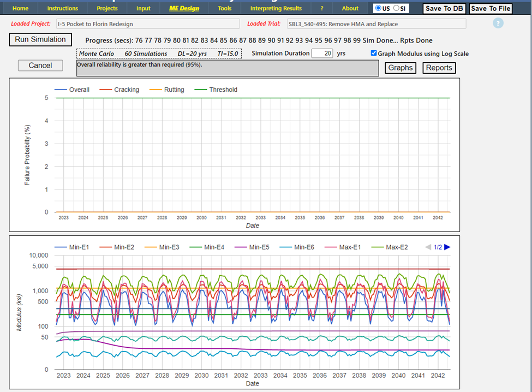Image resolution: width=532 pixels, height=392 pixels.
Task: Uncheck Graph Modulus using Log Scale
Action: click(374, 54)
